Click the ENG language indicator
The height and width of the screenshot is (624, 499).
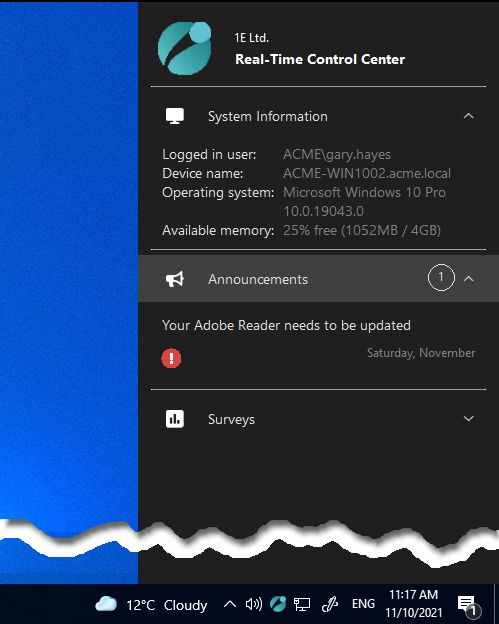[363, 604]
